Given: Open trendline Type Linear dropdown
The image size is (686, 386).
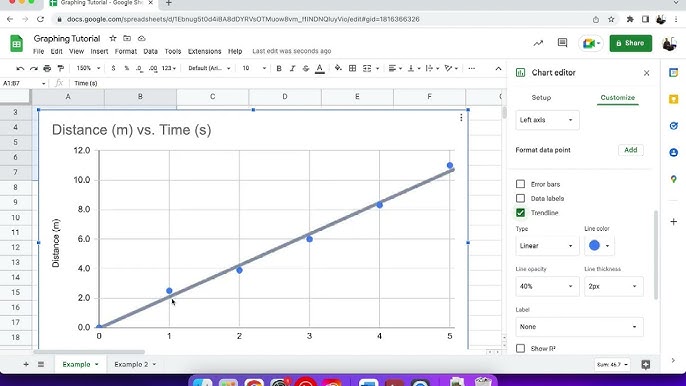Looking at the screenshot, I should click(x=547, y=246).
